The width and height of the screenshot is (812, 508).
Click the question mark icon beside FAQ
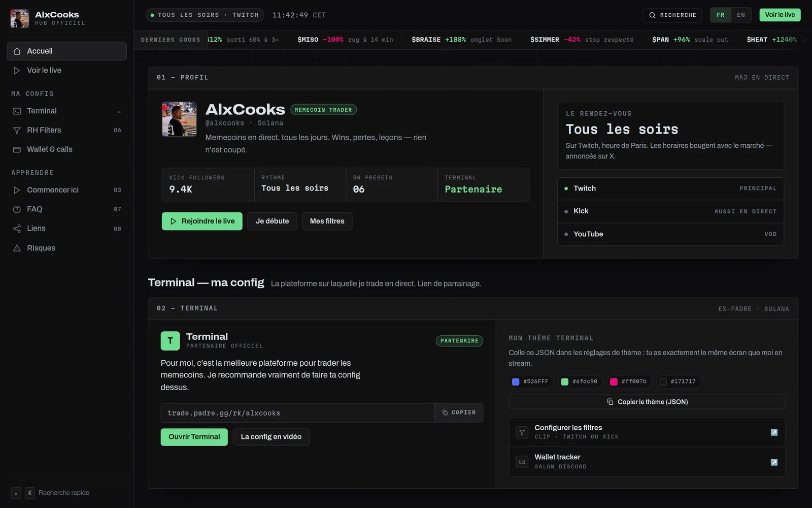[17, 209]
